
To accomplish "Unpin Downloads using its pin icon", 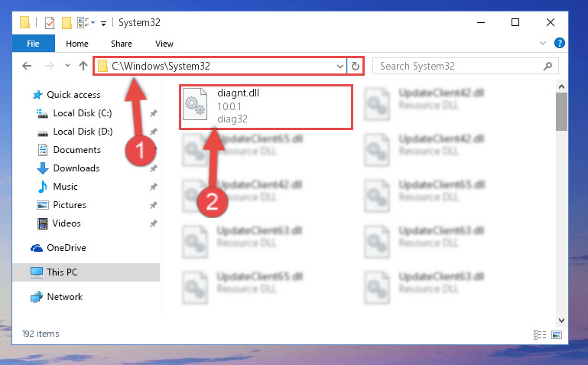I will (x=153, y=168).
